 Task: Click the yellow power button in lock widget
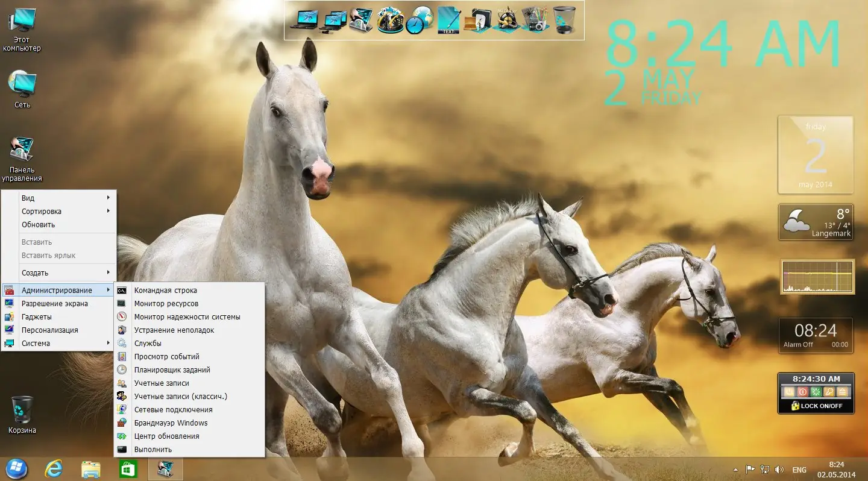pos(788,392)
